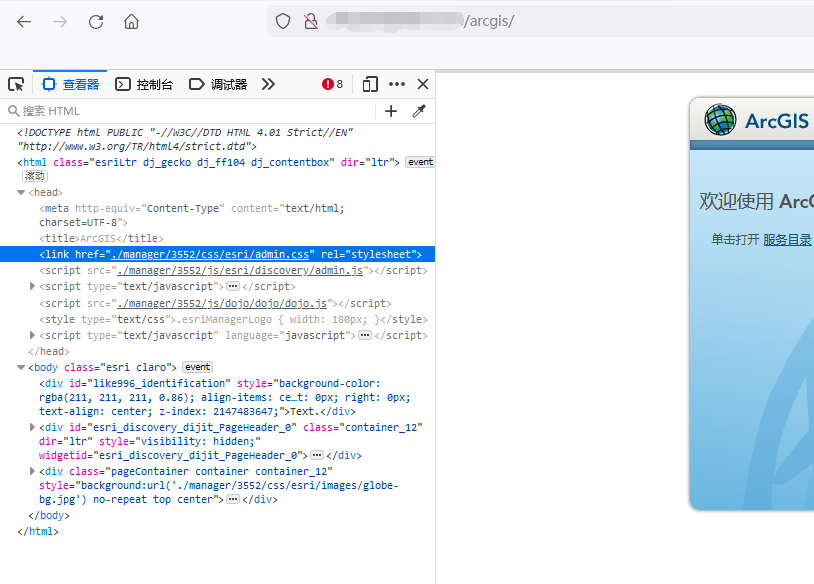This screenshot has height=584, width=814.
Task: Click the 滚动 badge under html tag
Action: (35, 176)
